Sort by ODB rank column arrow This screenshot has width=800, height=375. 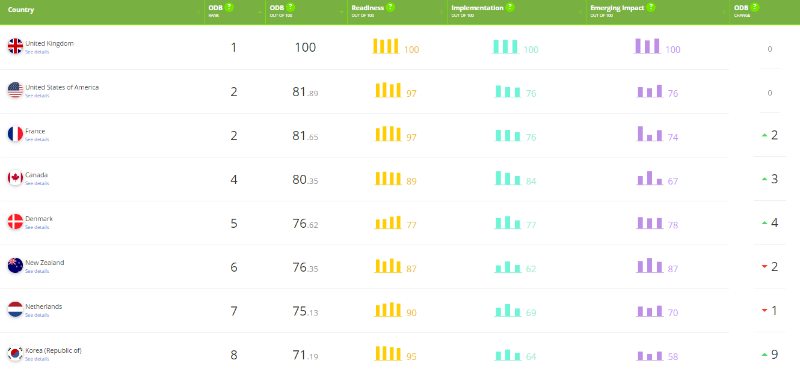click(x=261, y=12)
